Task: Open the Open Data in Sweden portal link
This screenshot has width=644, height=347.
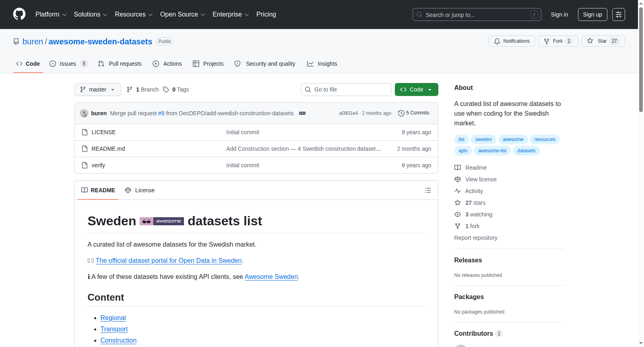Action: pyautogui.click(x=169, y=261)
